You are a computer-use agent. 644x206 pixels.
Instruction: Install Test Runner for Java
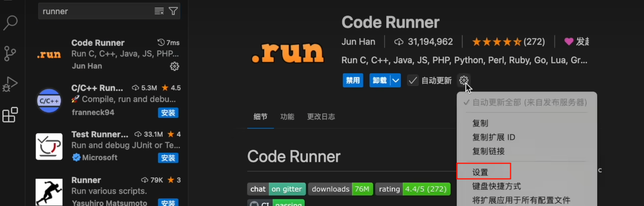(168, 158)
